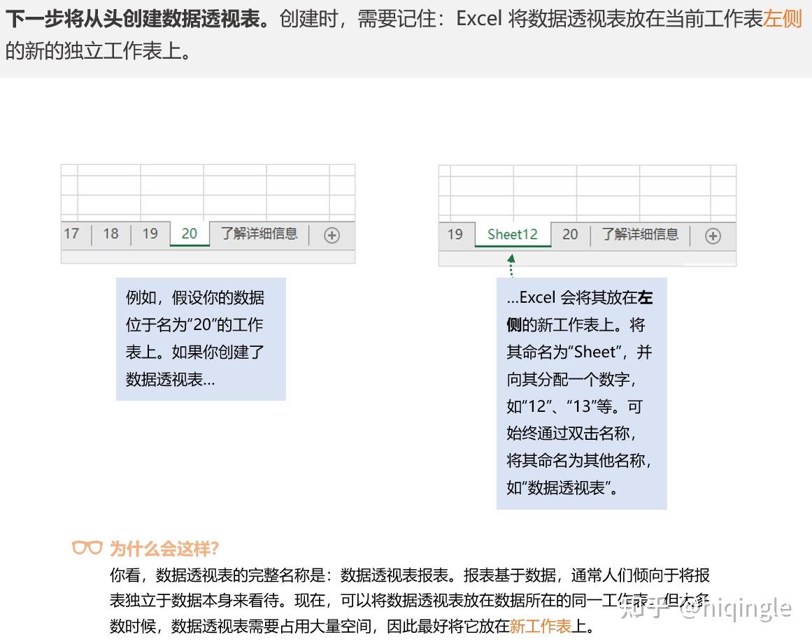This screenshot has height=644, width=812.
Task: Click the new sheet plus icon in left example
Action: click(x=332, y=236)
